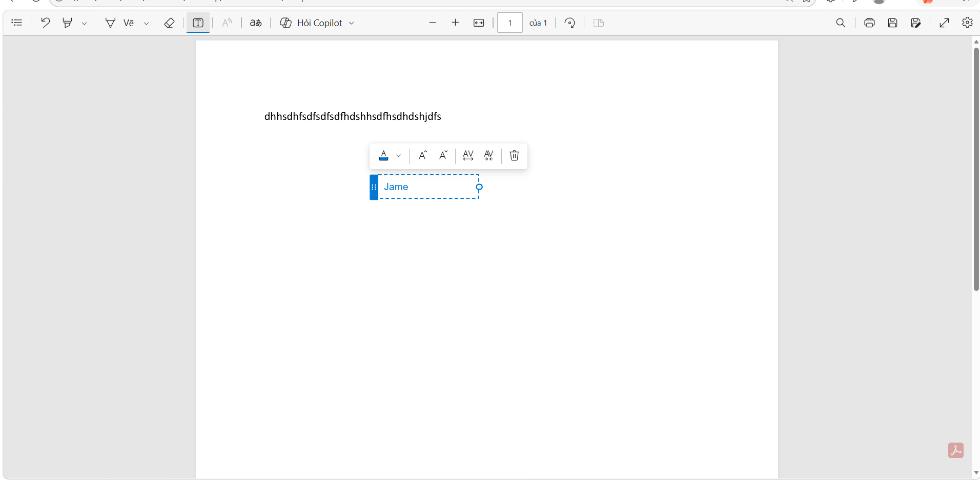Toggle the add text tool
This screenshot has width=980, height=480.
point(198,23)
